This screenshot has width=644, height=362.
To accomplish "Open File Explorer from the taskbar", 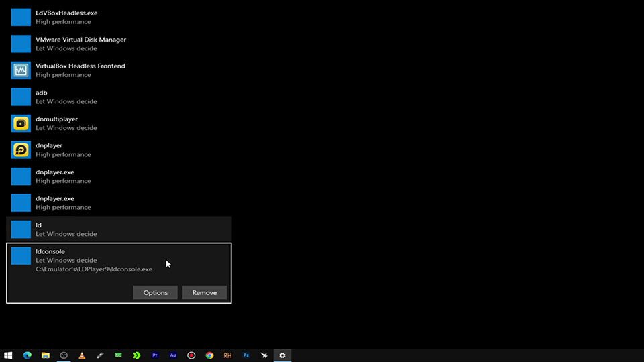I will pyautogui.click(x=46, y=355).
